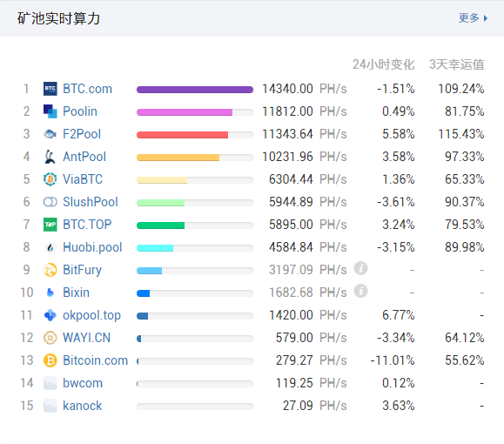Click the AntPool logo icon

point(50,157)
